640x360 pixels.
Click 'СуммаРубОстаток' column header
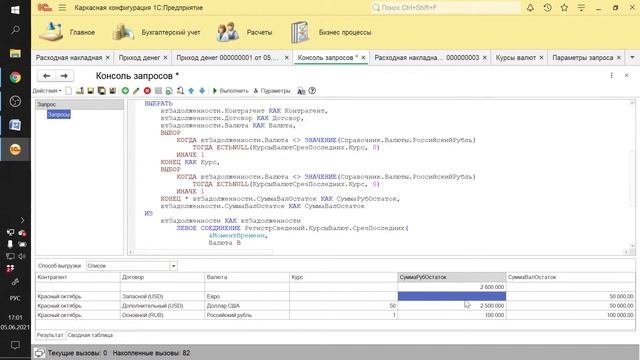point(452,277)
